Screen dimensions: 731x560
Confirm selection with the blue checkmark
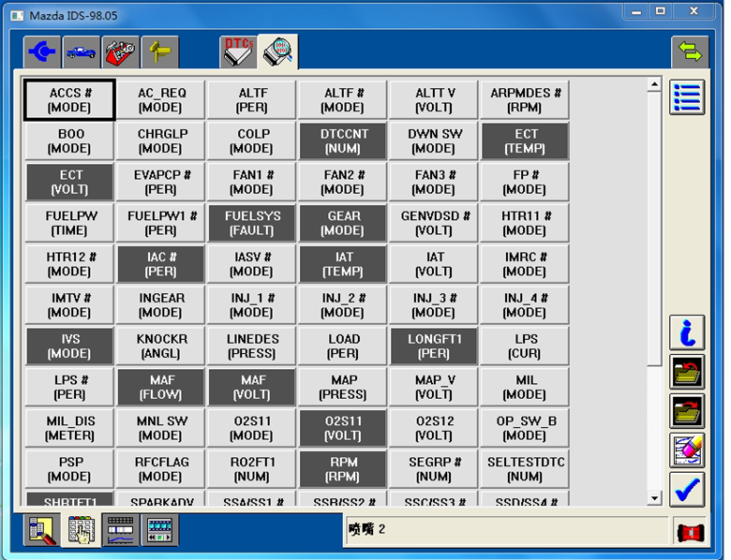pos(687,489)
